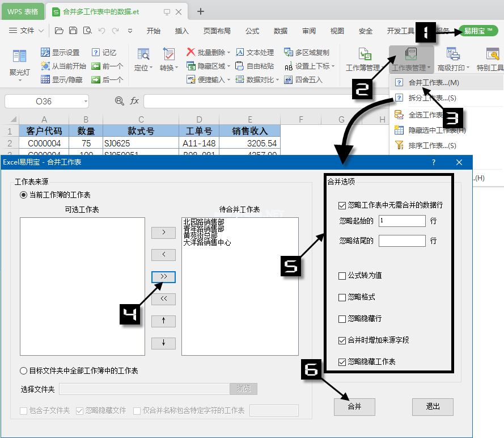The height and width of the screenshot is (438, 504).
Task: Uncheck 合并时增加来源字段 checkbox
Action: (x=342, y=341)
